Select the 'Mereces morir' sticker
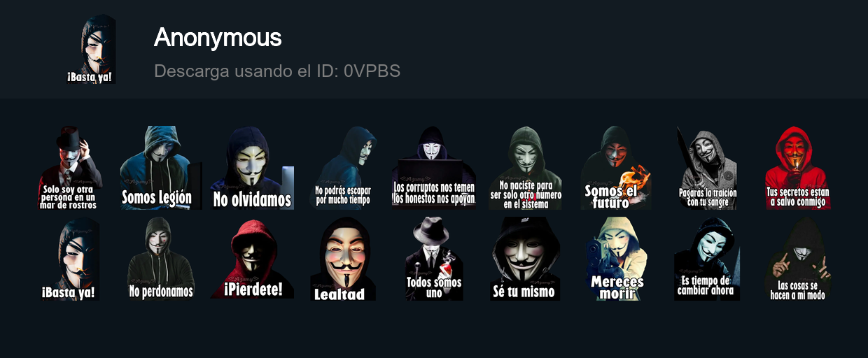The width and height of the screenshot is (868, 358). point(616,259)
